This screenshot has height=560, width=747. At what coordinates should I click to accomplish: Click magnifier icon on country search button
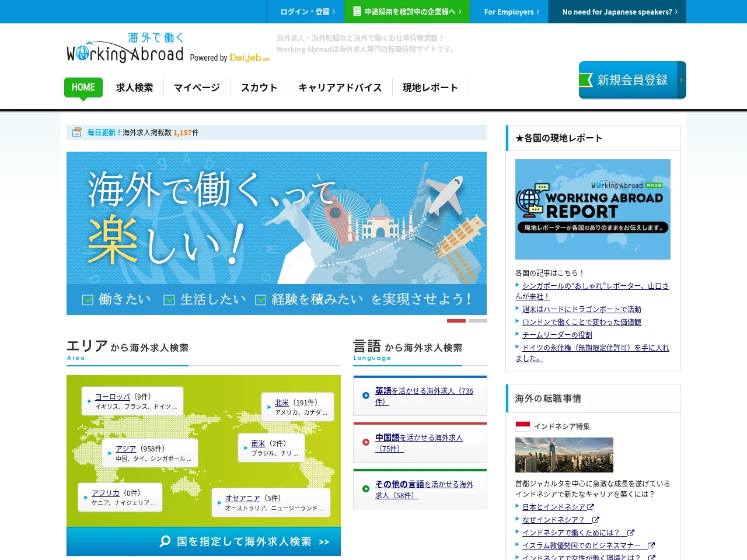pos(165,541)
